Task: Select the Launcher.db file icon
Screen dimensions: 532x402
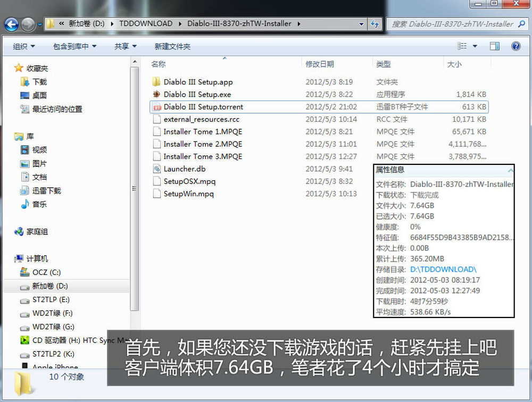Action: coord(156,169)
